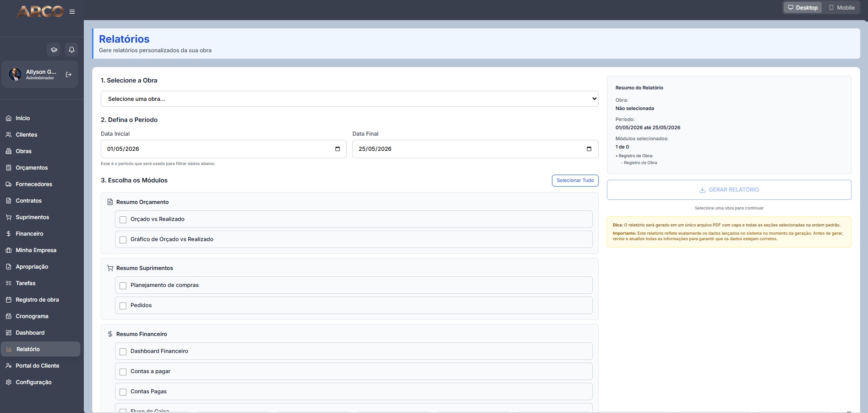Click the Resumo Financeiro dollar icon
This screenshot has height=413, width=868.
click(110, 334)
